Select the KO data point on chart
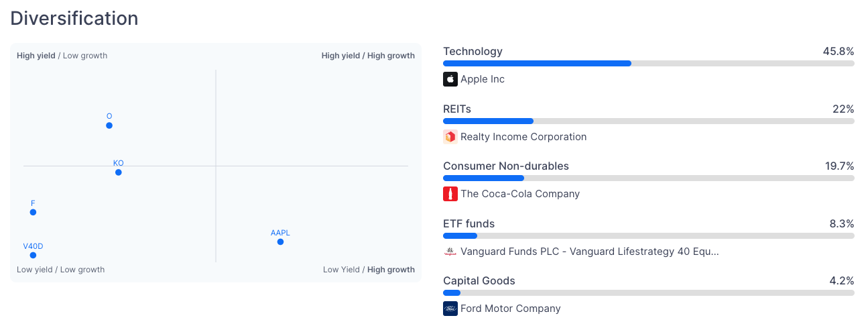This screenshot has height=324, width=868. [119, 172]
